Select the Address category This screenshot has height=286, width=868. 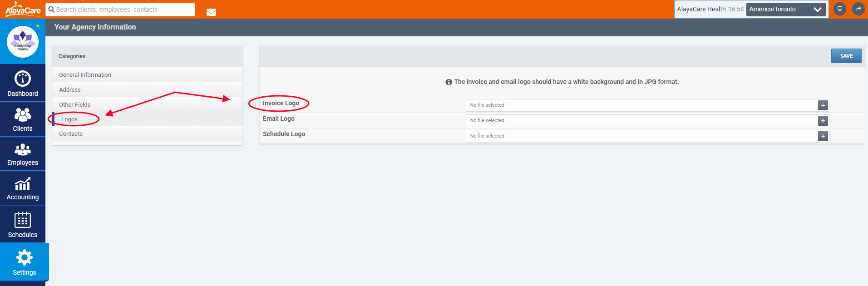[70, 90]
